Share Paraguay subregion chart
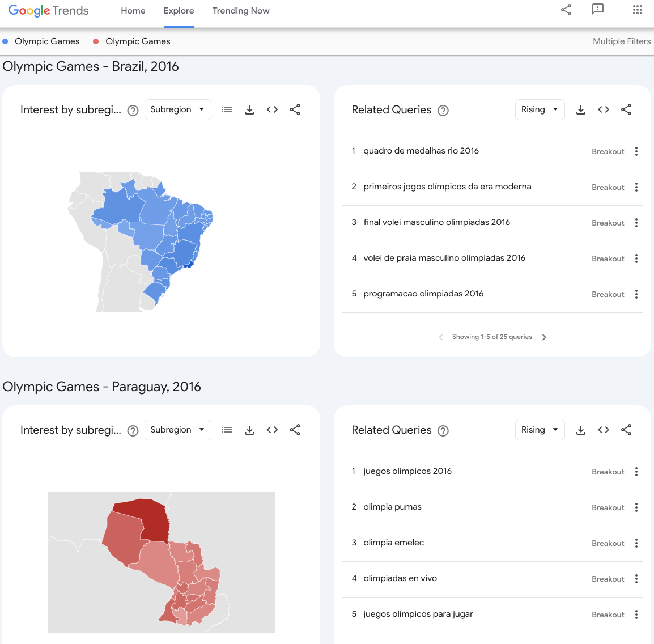654x644 pixels. [295, 430]
